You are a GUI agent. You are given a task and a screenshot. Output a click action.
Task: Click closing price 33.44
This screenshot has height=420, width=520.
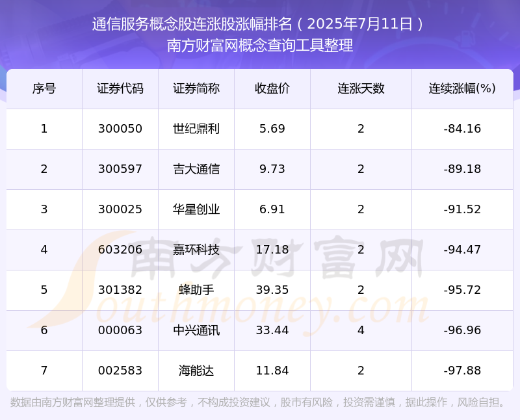[x=272, y=330]
